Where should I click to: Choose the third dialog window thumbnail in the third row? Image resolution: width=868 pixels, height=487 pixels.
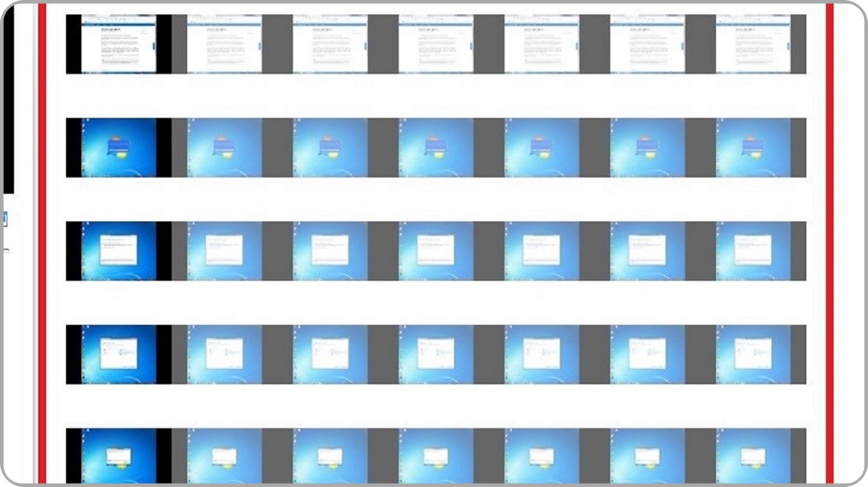(330, 251)
